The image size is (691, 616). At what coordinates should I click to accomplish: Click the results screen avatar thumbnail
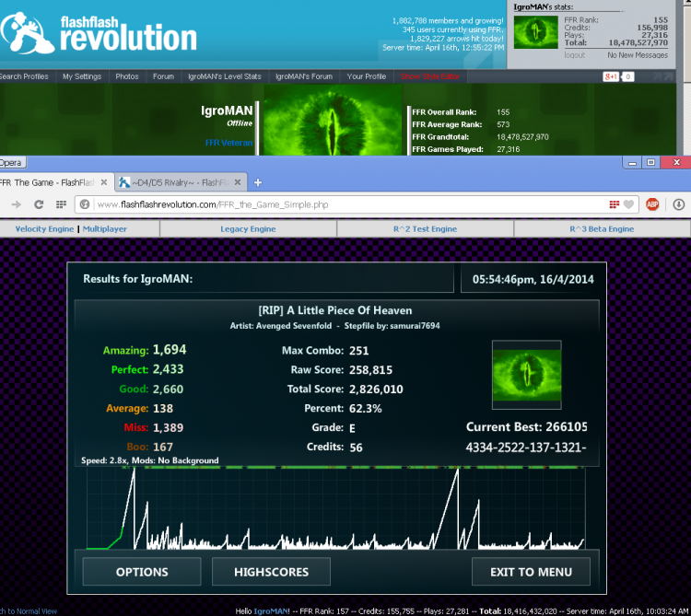pyautogui.click(x=527, y=375)
